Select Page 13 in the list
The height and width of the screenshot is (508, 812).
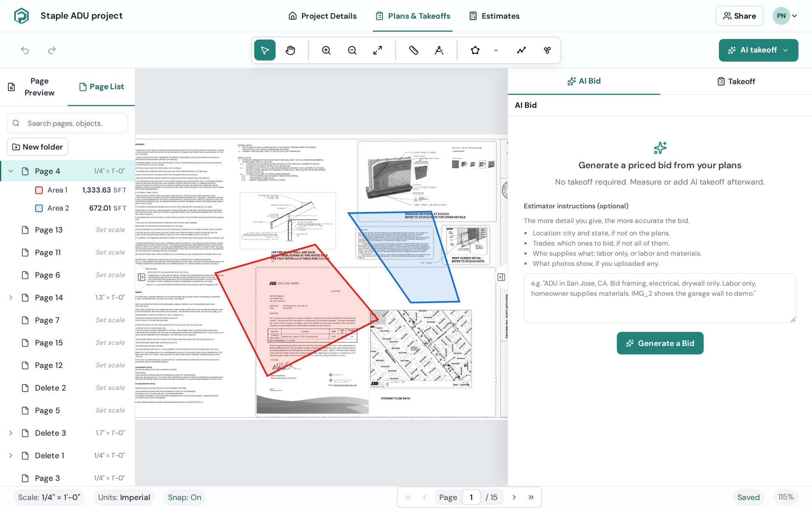pos(67,230)
